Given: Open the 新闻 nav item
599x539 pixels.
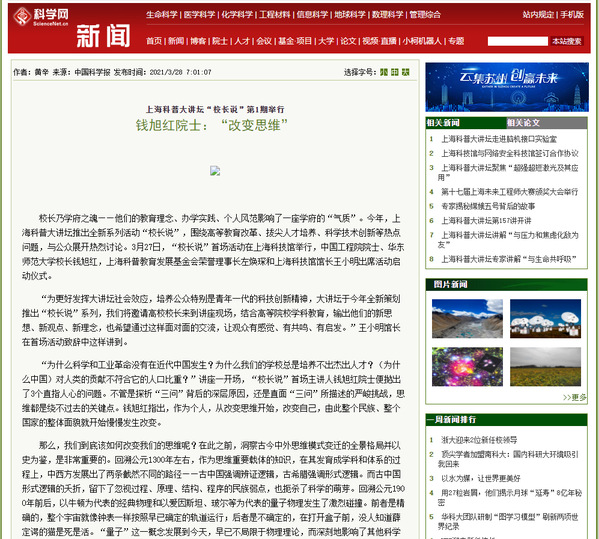Looking at the screenshot, I should tap(176, 41).
